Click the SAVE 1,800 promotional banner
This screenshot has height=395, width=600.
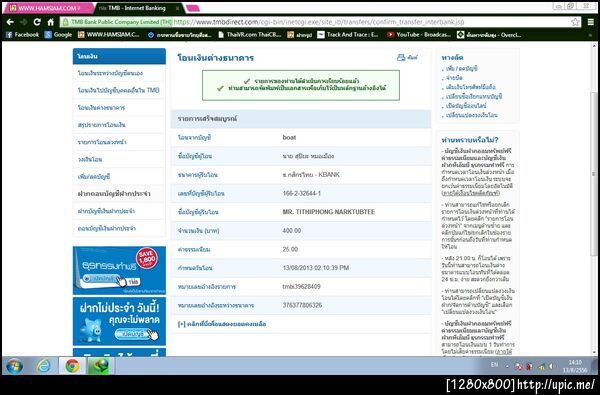click(119, 270)
